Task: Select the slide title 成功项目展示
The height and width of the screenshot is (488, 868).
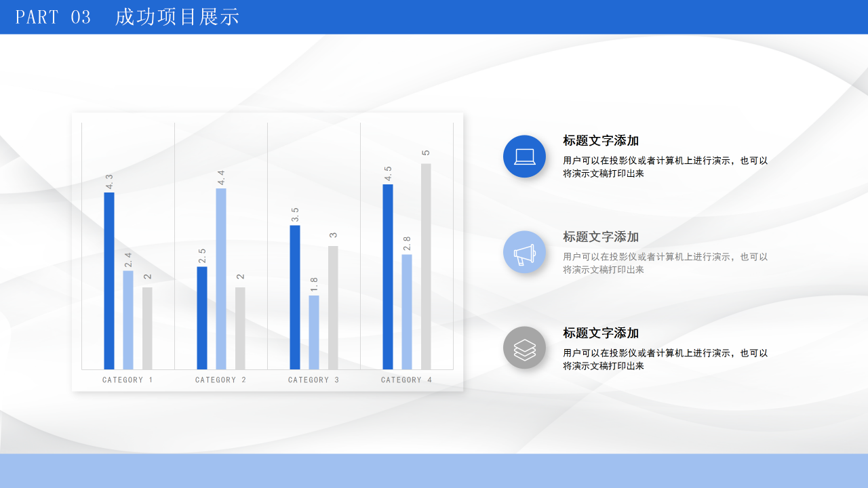Action: [x=178, y=17]
